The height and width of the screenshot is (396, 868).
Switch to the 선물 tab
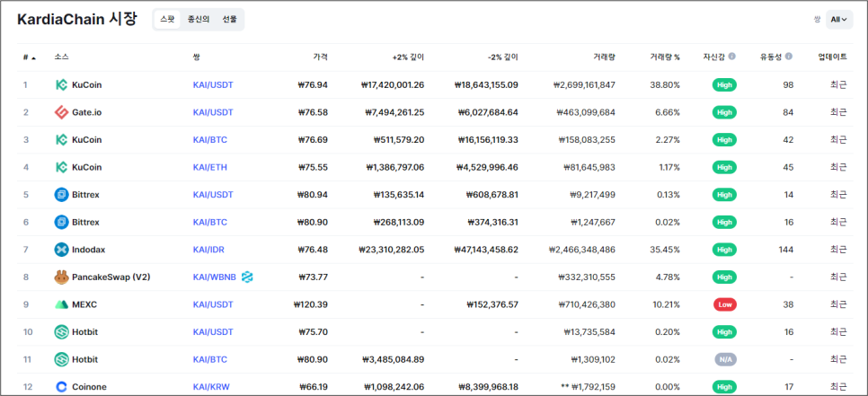pyautogui.click(x=229, y=19)
